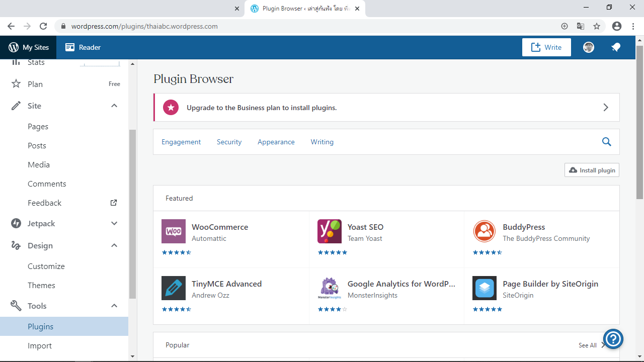Open the Yoast SEO plugin icon
This screenshot has height=362, width=644.
(x=330, y=231)
